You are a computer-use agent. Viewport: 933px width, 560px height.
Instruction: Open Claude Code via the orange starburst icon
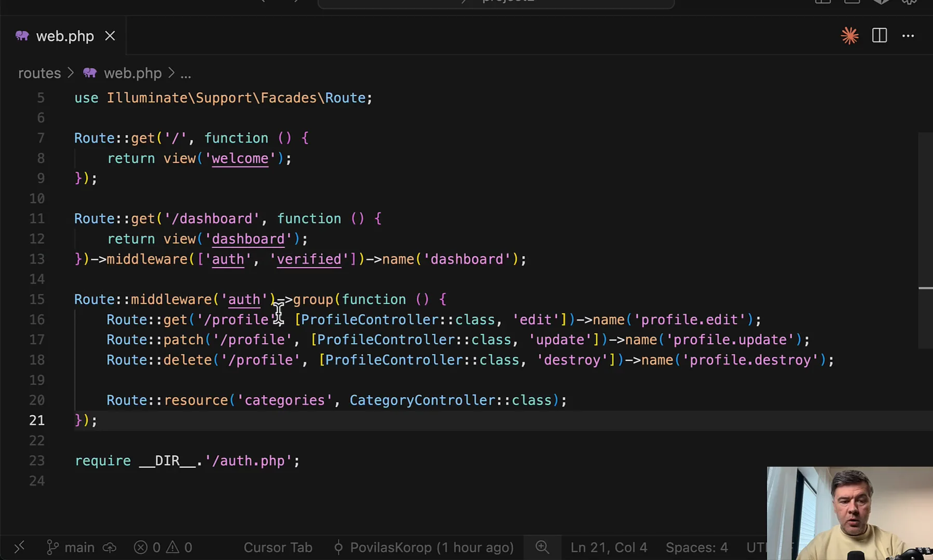tap(849, 36)
